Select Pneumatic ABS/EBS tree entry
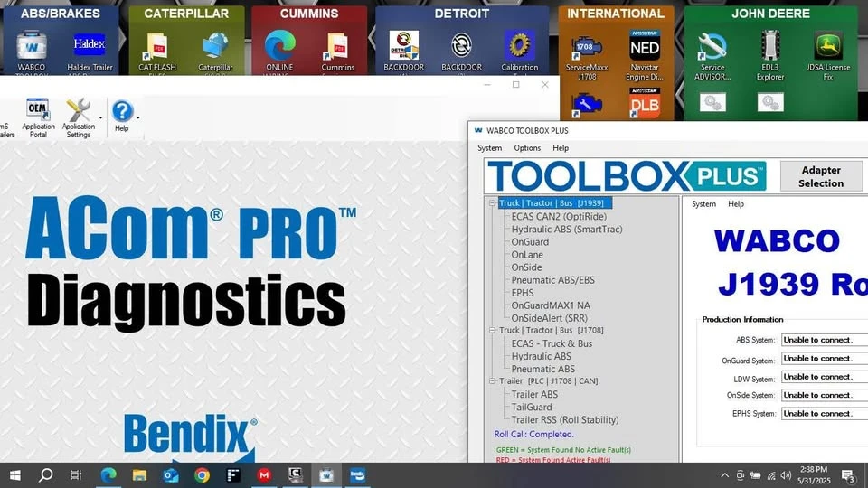This screenshot has width=868, height=488. [x=552, y=280]
